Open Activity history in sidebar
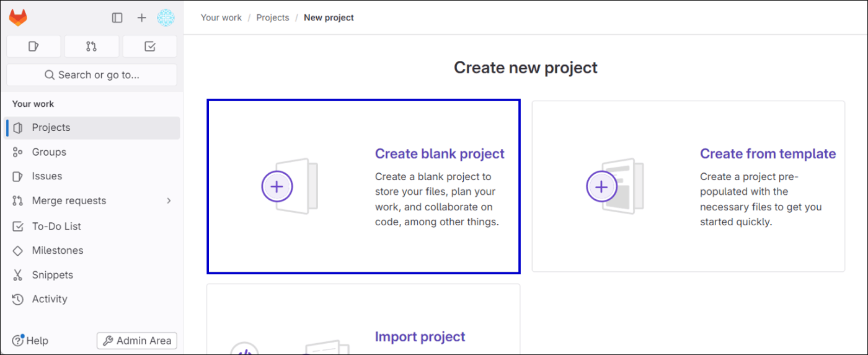This screenshot has height=355, width=868. click(92, 299)
